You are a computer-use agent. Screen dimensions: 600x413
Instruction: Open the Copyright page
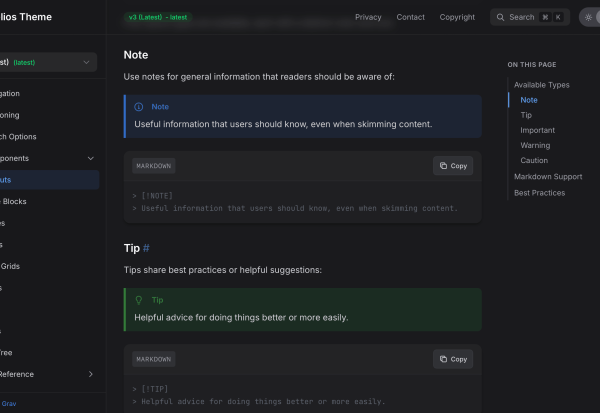457,17
